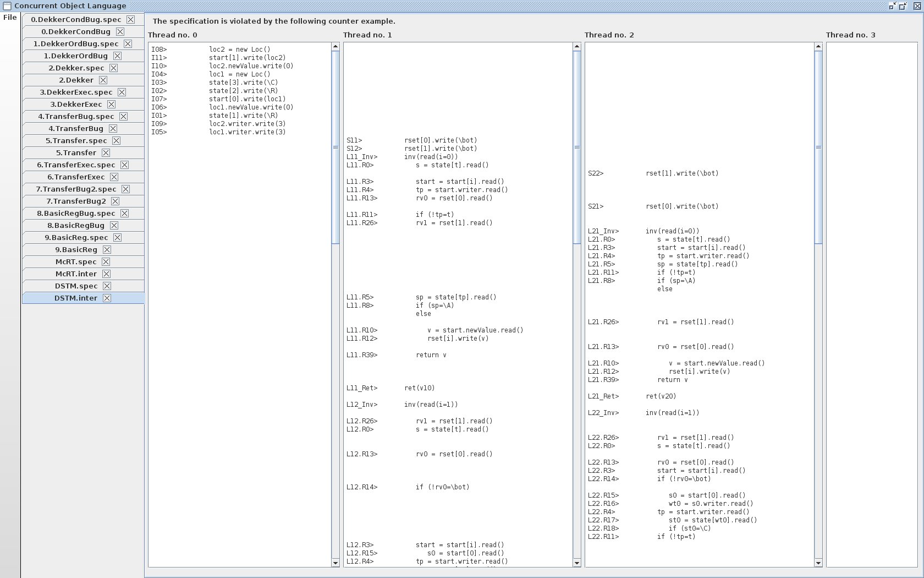Switch to the 5.Transfer.spec tab
Screen dimensions: 924x578
(83, 140)
